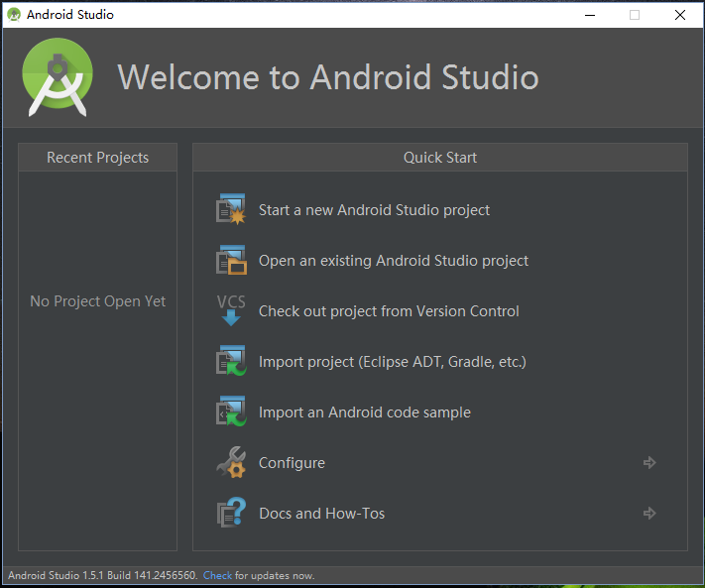Check out project from Version Control
This screenshot has height=588, width=705.
click(389, 311)
